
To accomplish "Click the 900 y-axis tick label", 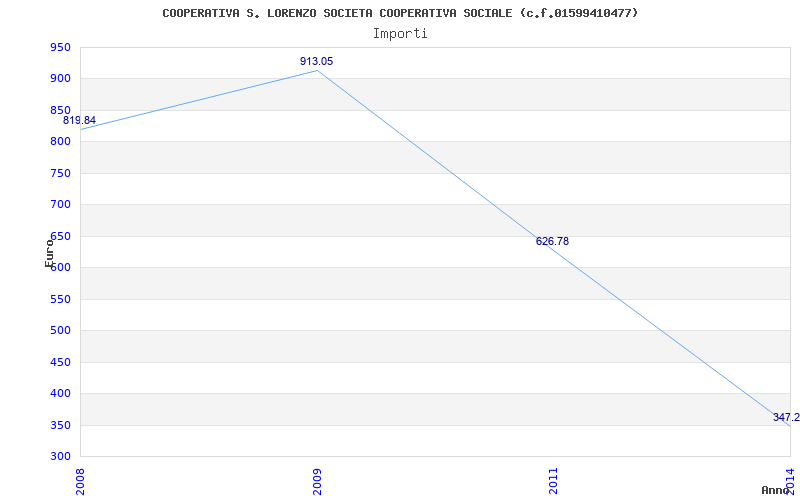I will (x=60, y=79).
